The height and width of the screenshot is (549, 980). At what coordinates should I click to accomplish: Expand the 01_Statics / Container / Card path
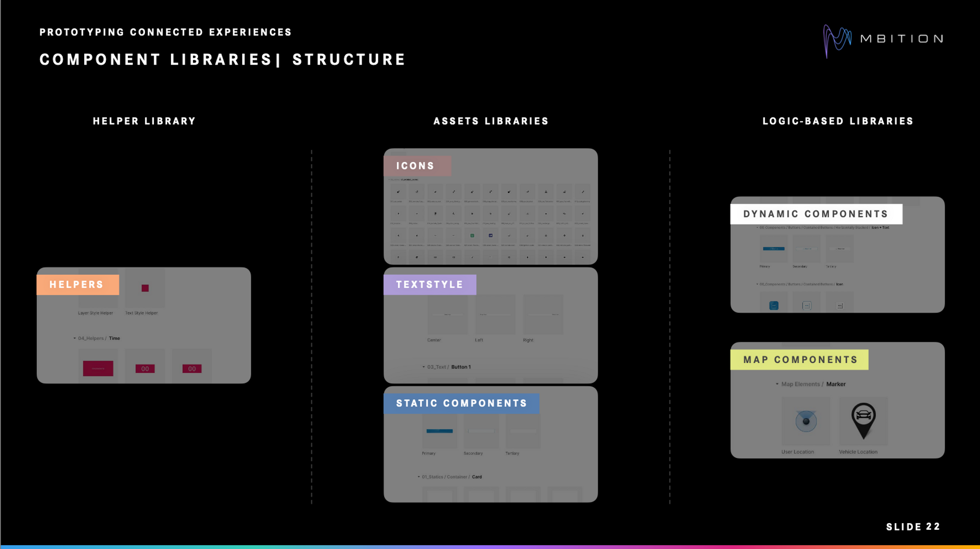(418, 477)
